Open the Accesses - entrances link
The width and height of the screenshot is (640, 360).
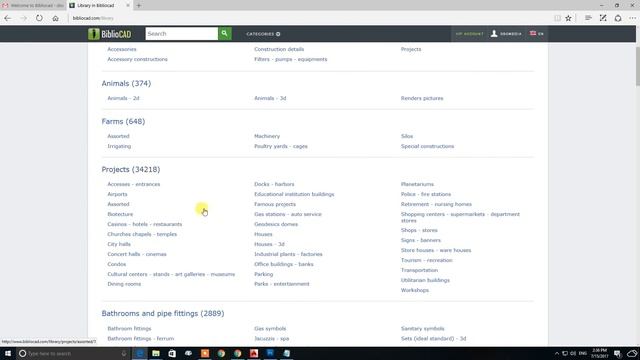pyautogui.click(x=133, y=184)
